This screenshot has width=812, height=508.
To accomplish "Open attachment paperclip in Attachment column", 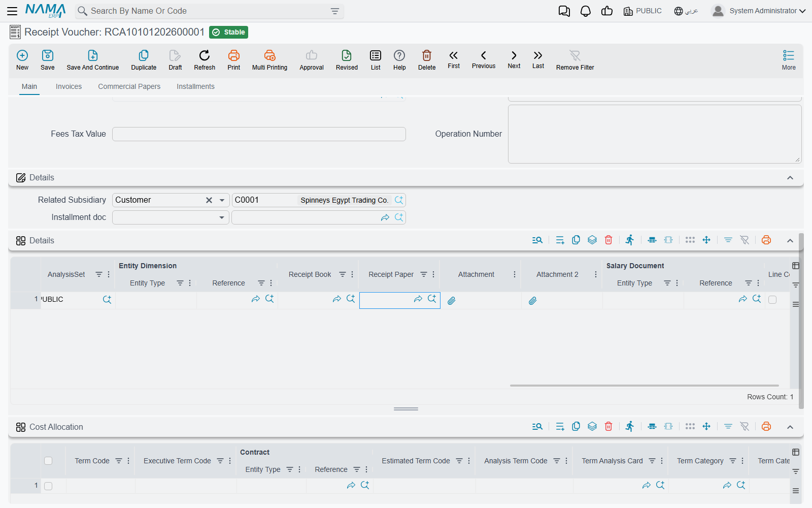I will [x=452, y=301].
